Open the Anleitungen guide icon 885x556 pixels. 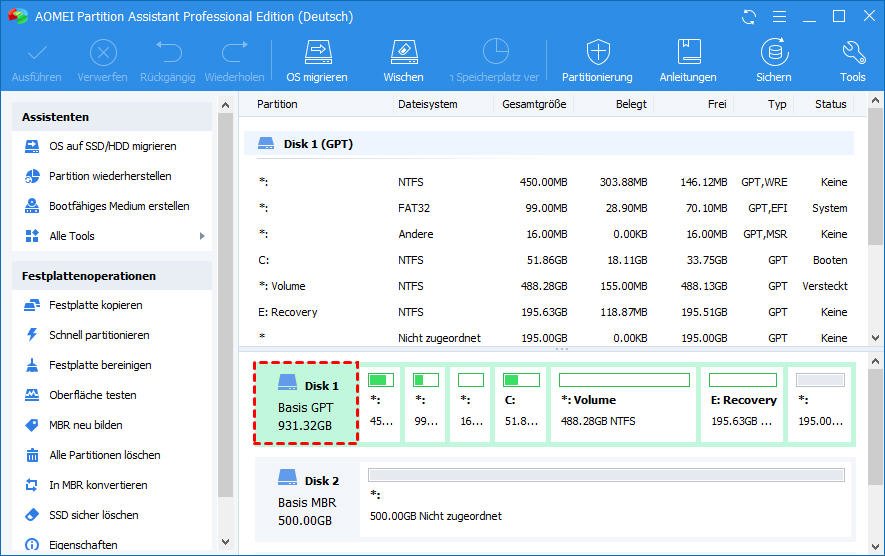688,60
